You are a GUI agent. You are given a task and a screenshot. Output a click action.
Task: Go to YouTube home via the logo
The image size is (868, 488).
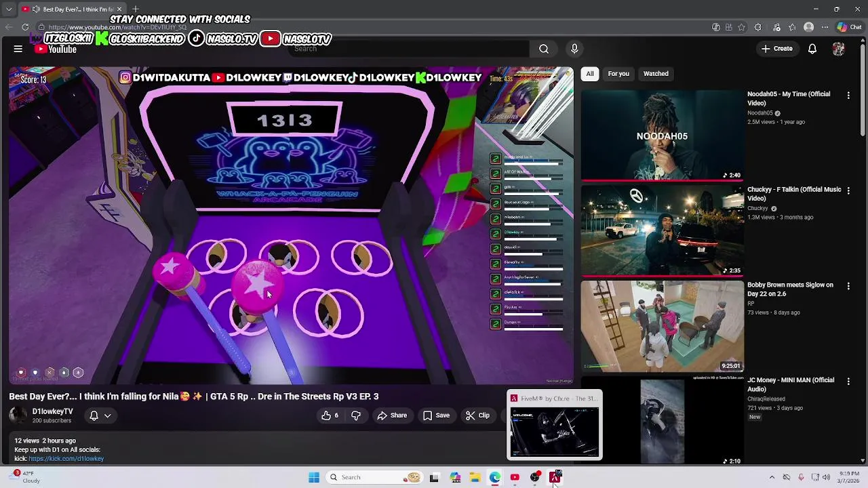pos(56,49)
